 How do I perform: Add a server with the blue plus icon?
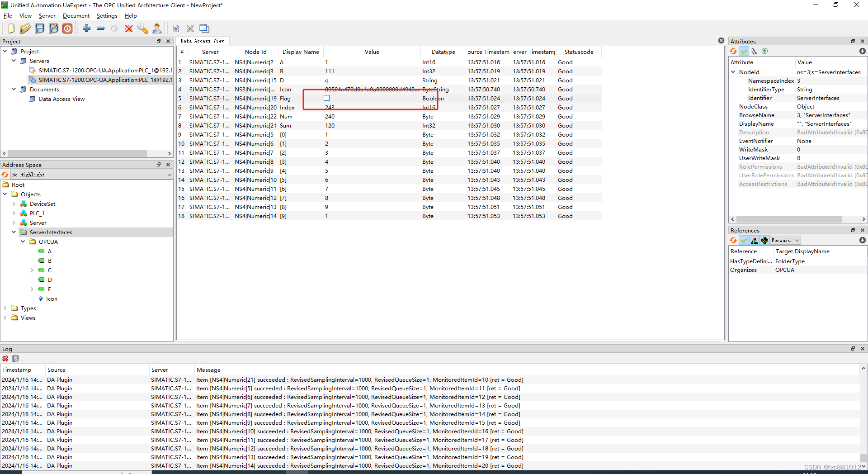[x=87, y=28]
